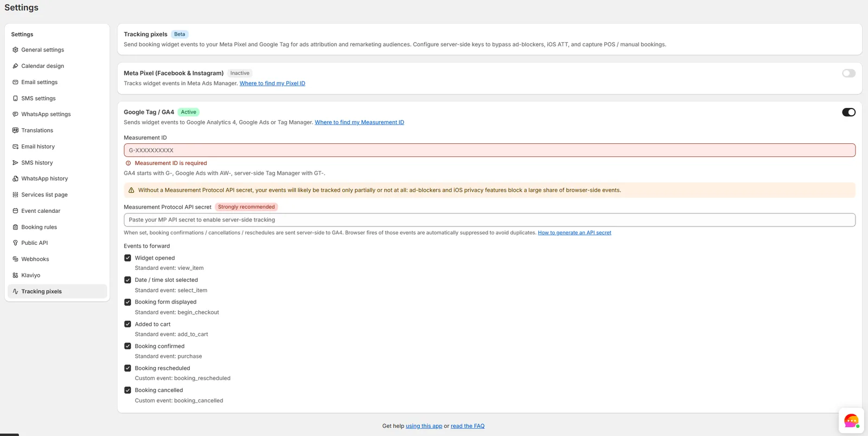
Task: Click the Webhooks icon in sidebar
Action: point(15,260)
